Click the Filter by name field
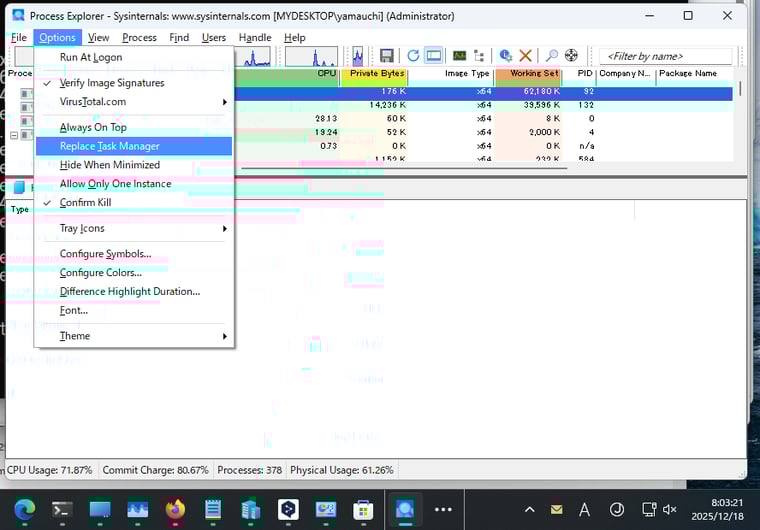760x530 pixels. 664,56
